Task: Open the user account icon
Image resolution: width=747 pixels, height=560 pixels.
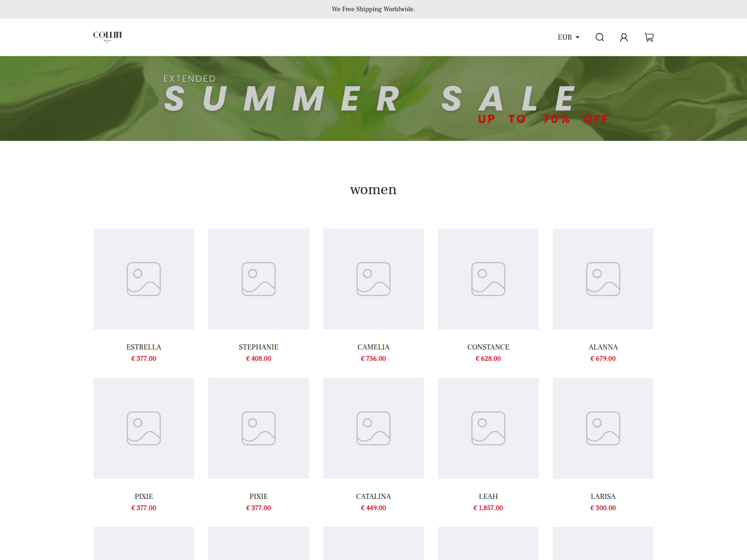Action: [624, 37]
